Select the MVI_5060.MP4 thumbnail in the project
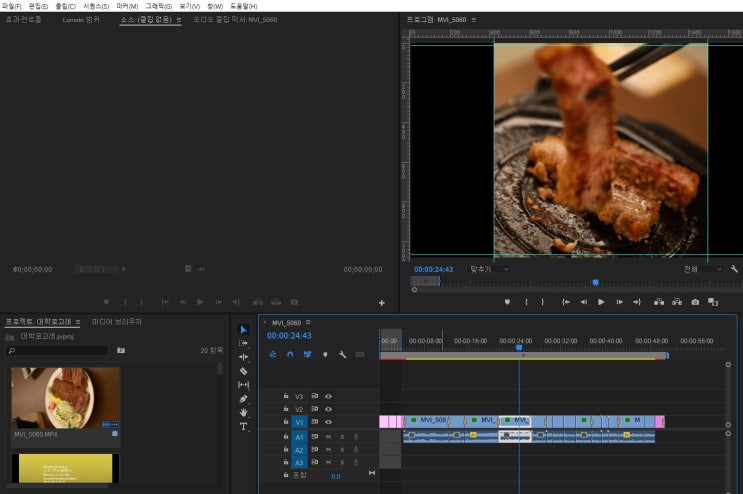This screenshot has height=494, width=743. (65, 397)
